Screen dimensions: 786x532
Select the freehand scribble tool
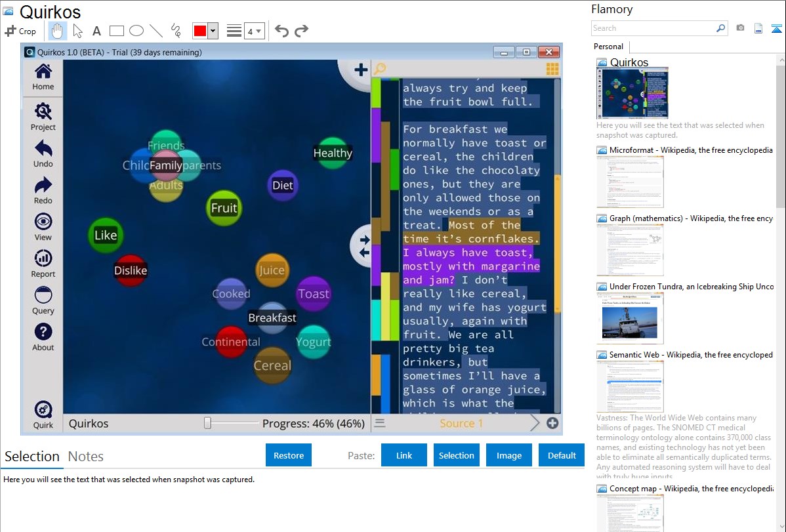(176, 31)
